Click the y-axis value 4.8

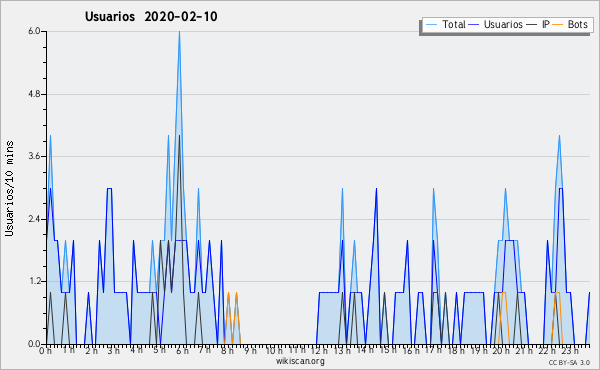pyautogui.click(x=34, y=94)
